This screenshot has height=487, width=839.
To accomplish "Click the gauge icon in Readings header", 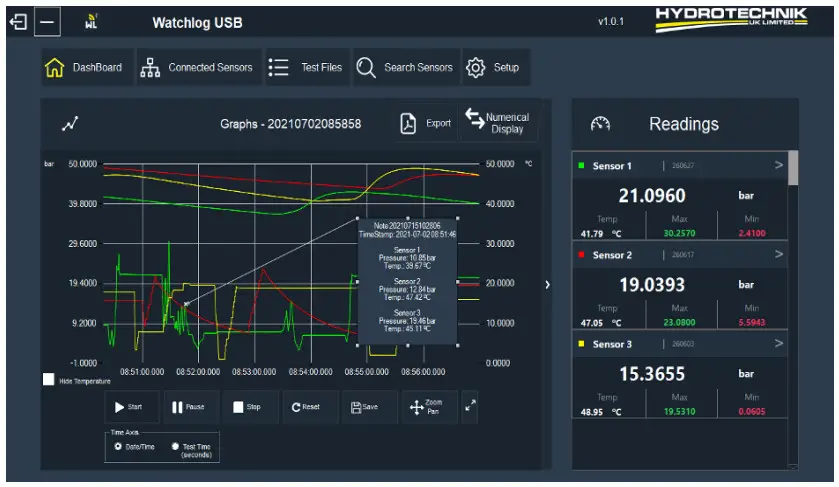I will pyautogui.click(x=600, y=124).
